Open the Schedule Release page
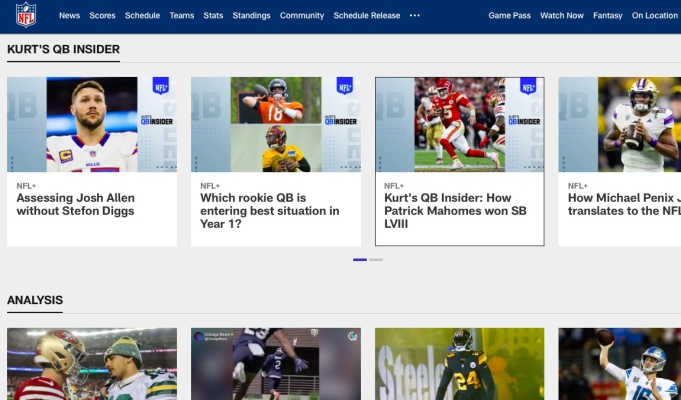Viewport: 681px width, 400px height. pyautogui.click(x=367, y=16)
